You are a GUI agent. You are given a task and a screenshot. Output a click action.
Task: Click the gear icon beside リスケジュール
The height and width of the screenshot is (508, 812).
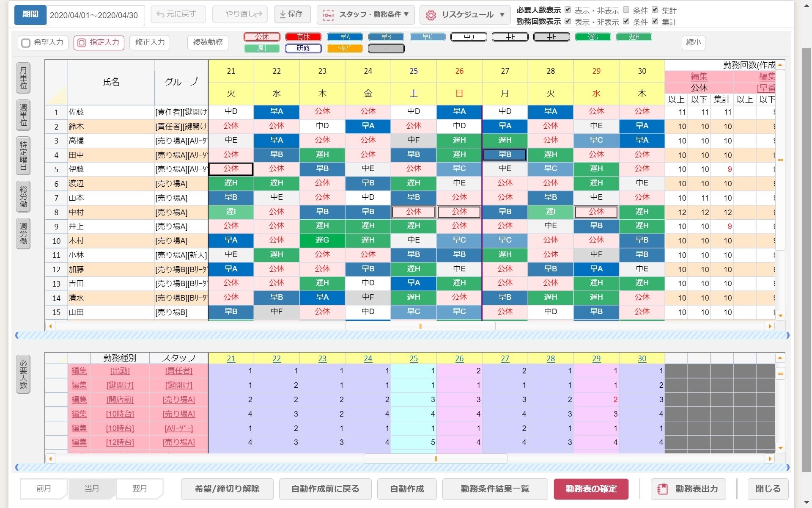431,14
